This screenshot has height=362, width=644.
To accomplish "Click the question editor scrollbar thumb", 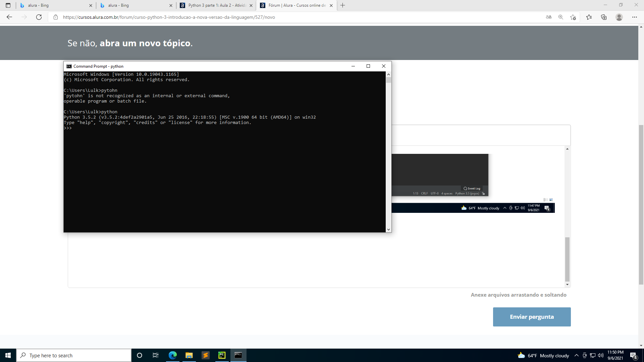I will point(567,259).
